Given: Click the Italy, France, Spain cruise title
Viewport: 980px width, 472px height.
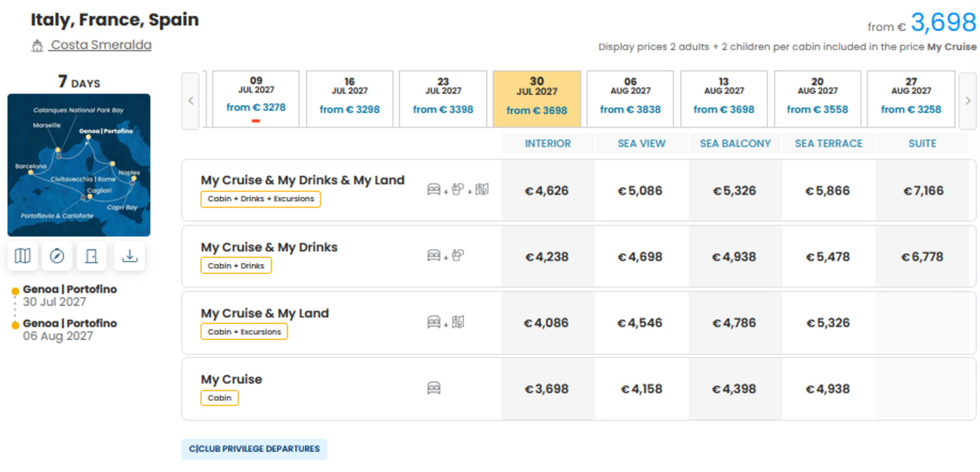Looking at the screenshot, I should (115, 19).
